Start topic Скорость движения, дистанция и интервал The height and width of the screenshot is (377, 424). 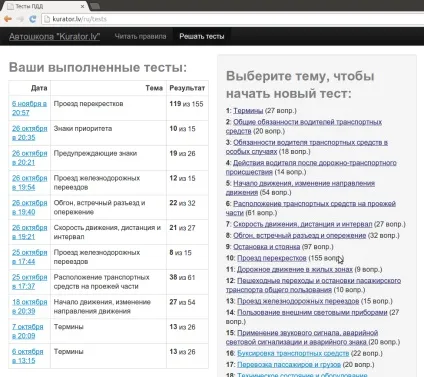click(x=302, y=224)
